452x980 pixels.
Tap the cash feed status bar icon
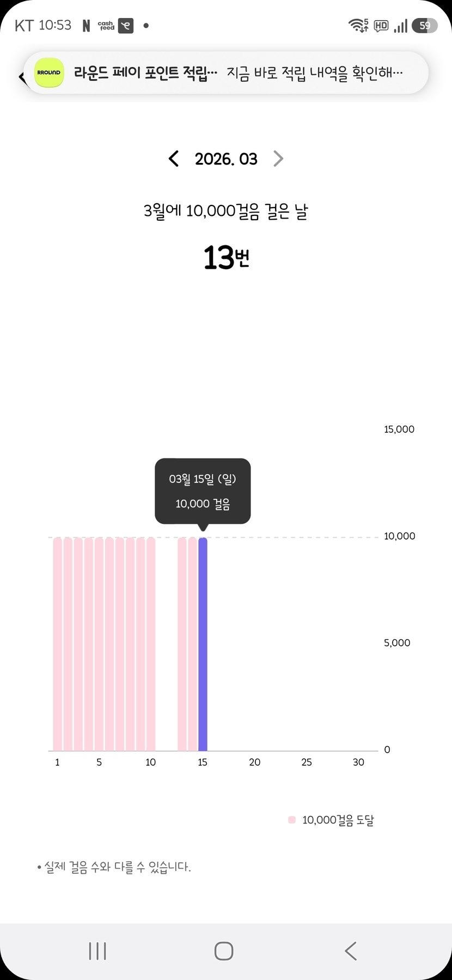point(106,26)
